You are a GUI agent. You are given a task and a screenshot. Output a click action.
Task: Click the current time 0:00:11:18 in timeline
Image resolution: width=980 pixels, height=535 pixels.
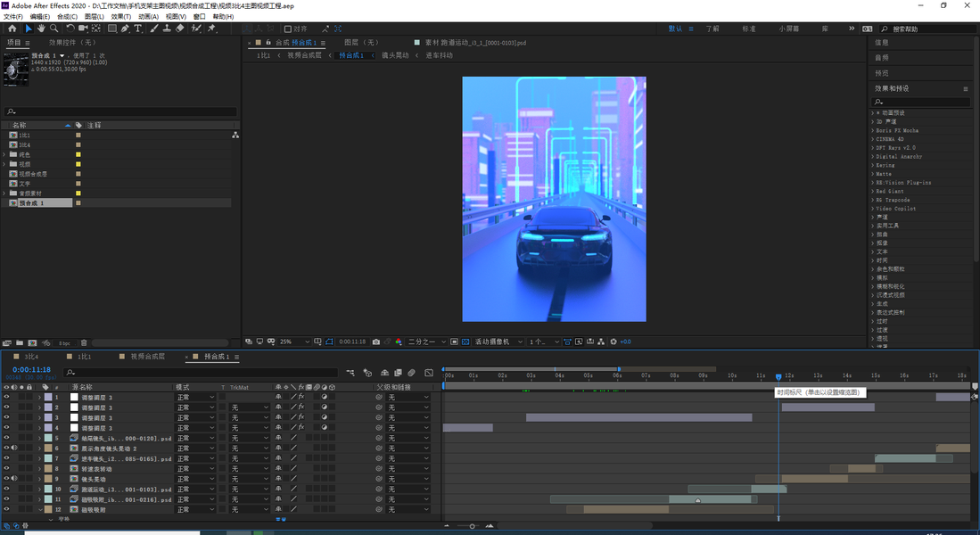coord(31,370)
